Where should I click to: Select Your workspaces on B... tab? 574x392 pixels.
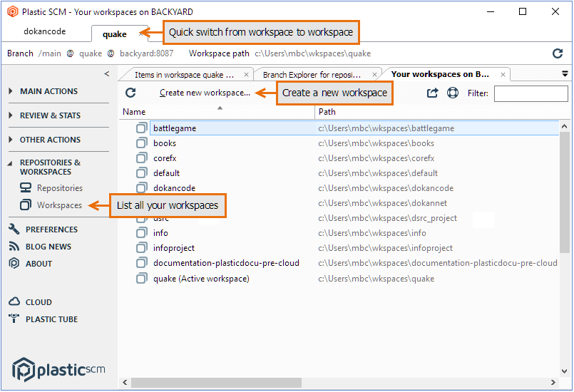440,74
